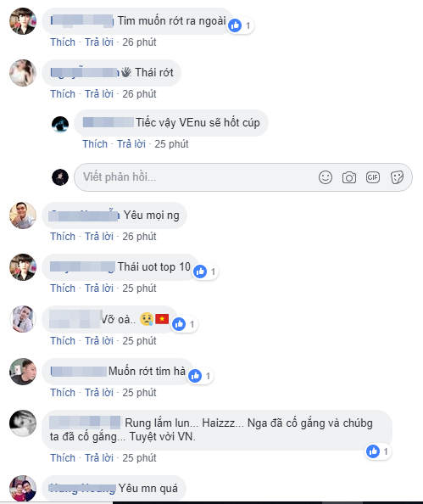View like reaction on 'Rung lắm lun' comment
423x504 pixels.
coord(378,451)
